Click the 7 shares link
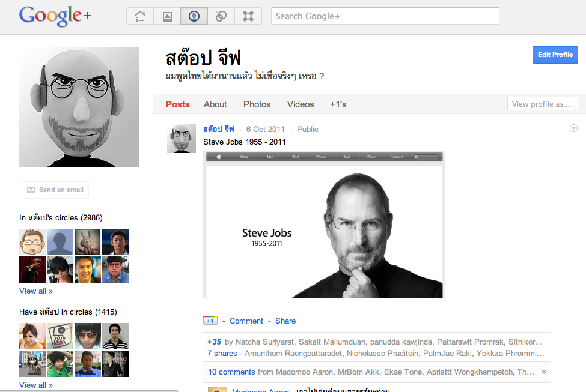 222,353
